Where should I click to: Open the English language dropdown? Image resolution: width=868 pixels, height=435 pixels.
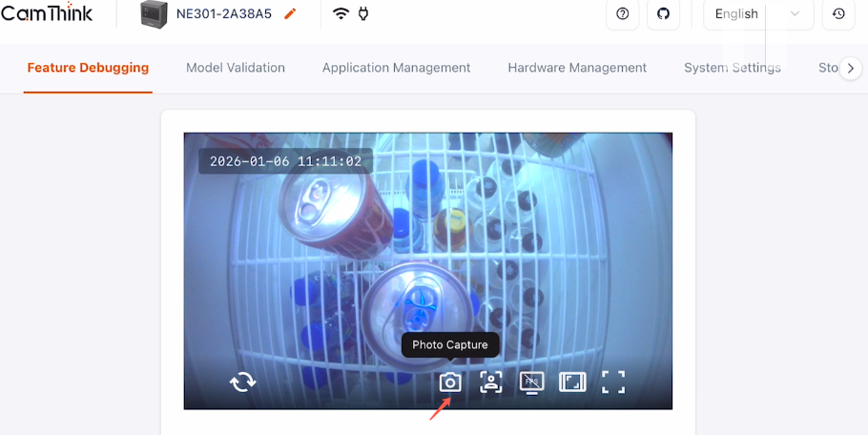tap(757, 14)
